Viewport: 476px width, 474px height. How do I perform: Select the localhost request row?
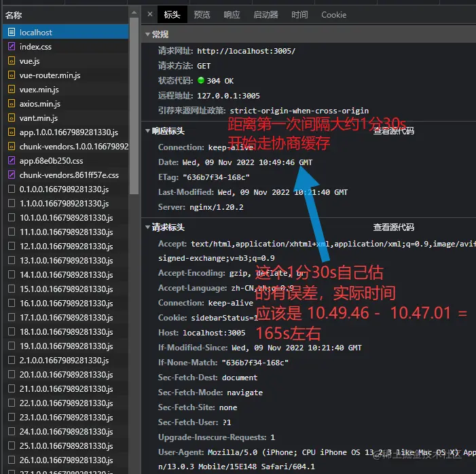coord(66,32)
